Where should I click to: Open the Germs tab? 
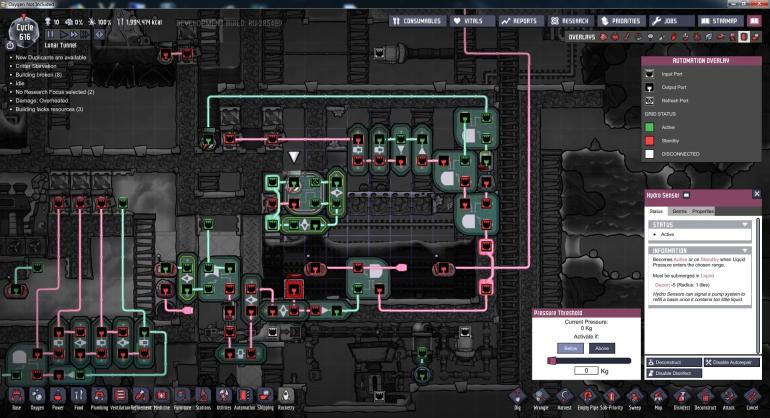(x=679, y=212)
